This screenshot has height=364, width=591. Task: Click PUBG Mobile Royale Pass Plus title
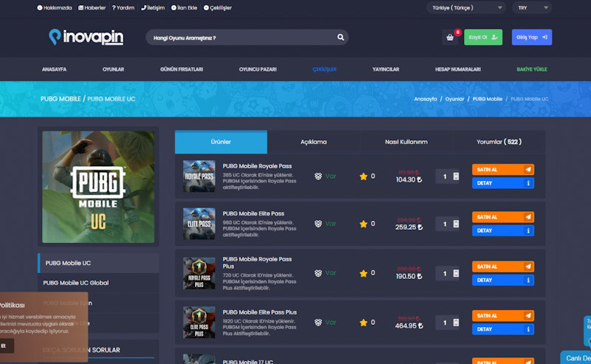[257, 263]
